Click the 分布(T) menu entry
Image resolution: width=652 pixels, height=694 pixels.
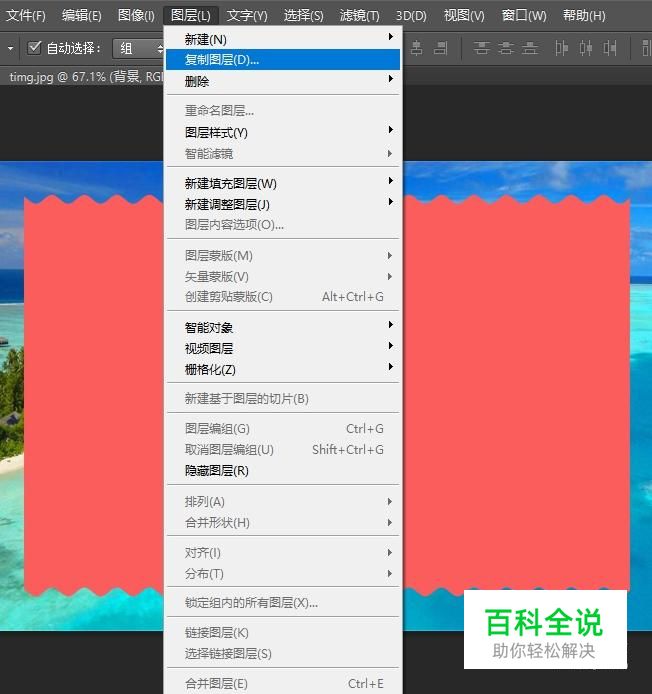click(x=283, y=574)
